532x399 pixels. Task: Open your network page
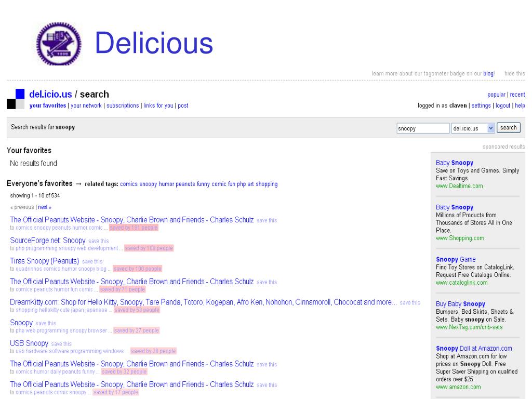coord(86,105)
